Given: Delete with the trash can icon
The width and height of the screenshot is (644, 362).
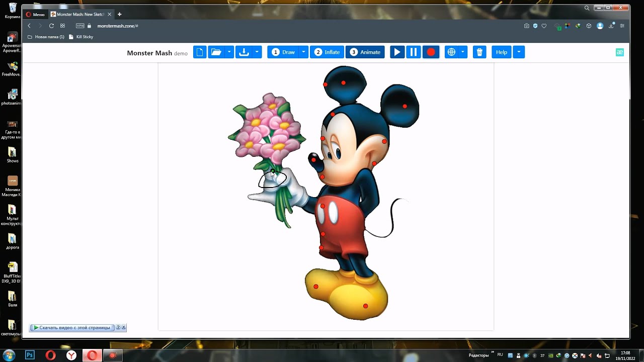Looking at the screenshot, I should (479, 52).
